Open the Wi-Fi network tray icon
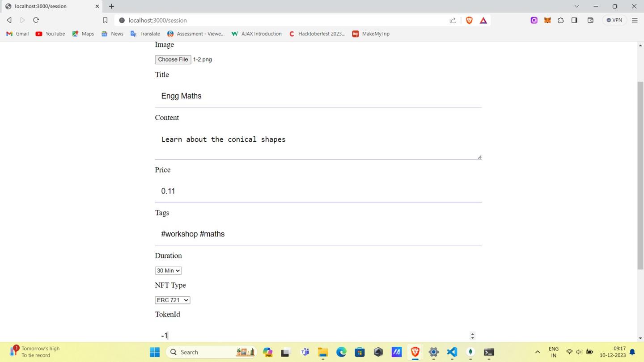Screen dimensions: 644x362 (x=569, y=352)
